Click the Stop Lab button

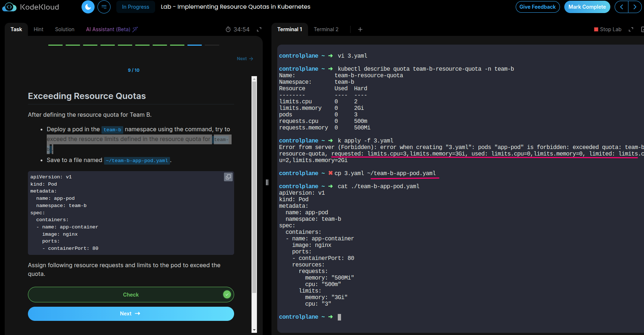(608, 29)
